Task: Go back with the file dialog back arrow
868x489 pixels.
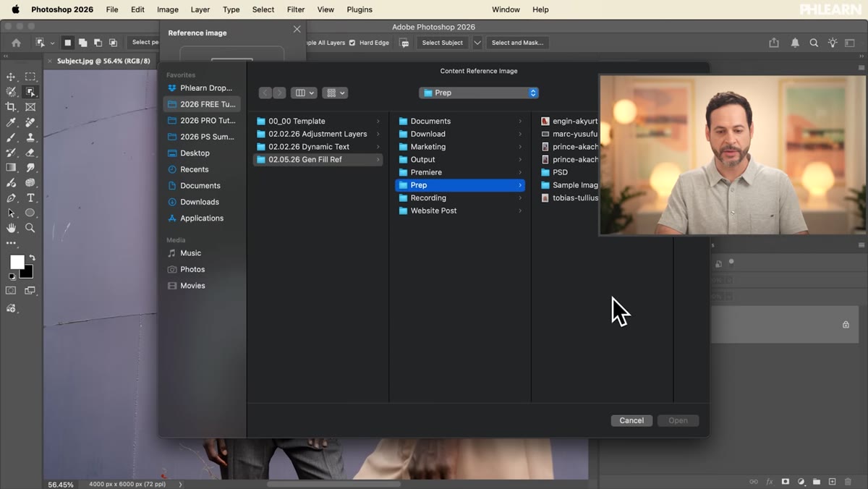Action: 265,93
